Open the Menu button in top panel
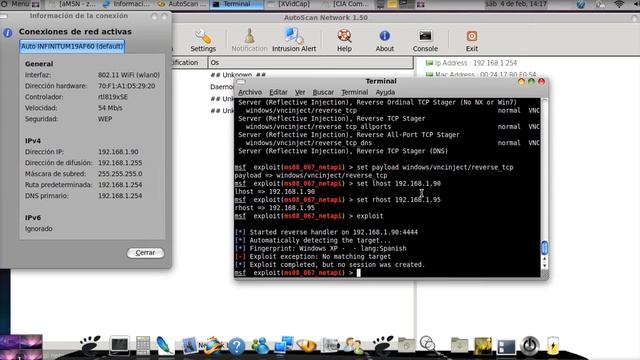640x360 pixels. pyautogui.click(x=20, y=4)
